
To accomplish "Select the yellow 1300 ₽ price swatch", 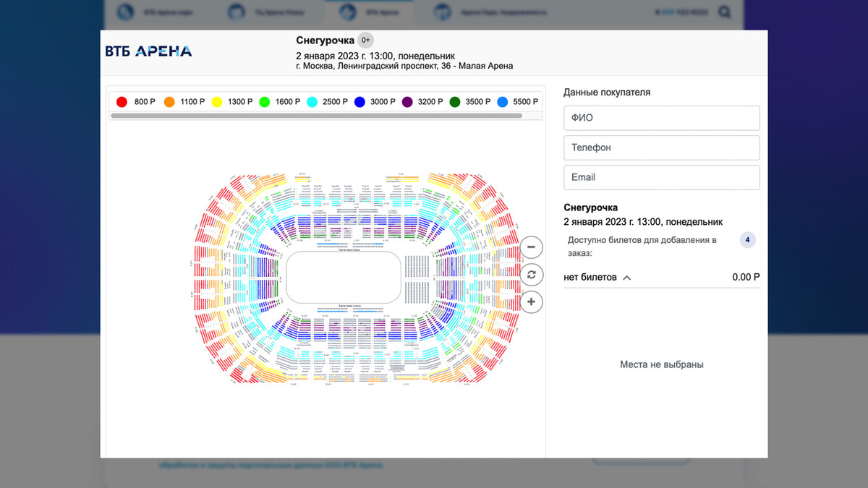I will [x=217, y=102].
